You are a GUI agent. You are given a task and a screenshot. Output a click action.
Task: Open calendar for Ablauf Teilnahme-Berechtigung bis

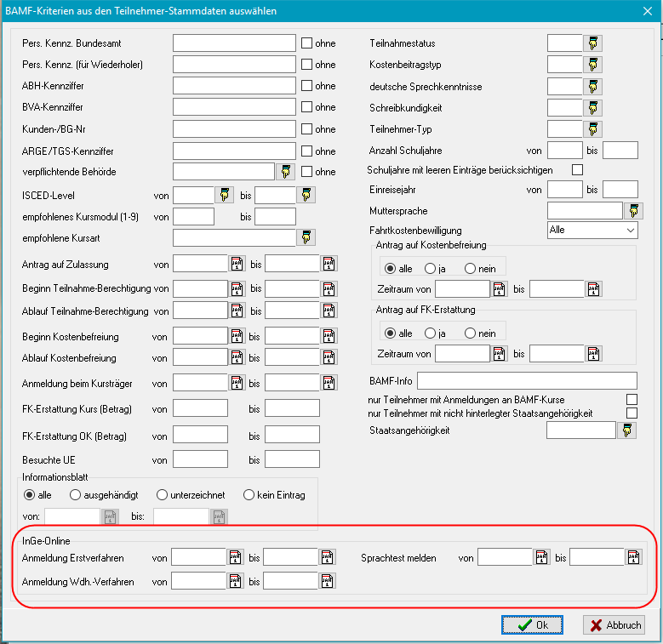(329, 311)
